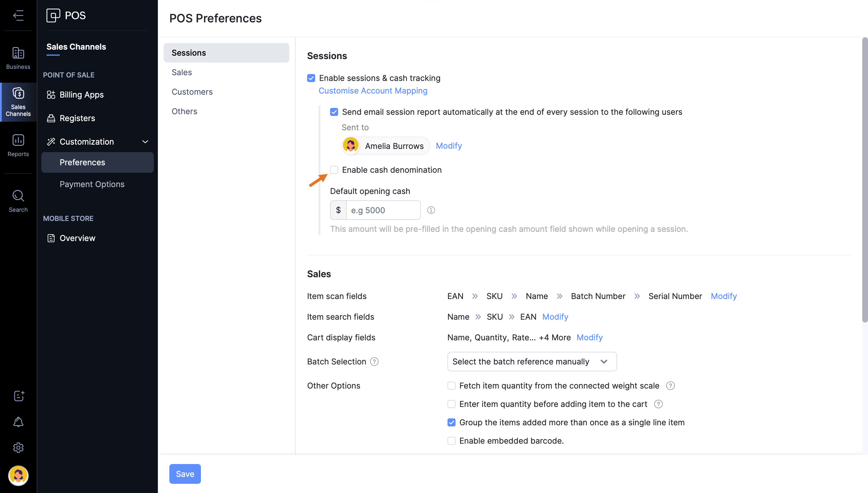Image resolution: width=868 pixels, height=493 pixels.
Task: Switch to the Customers preferences tab
Action: tap(192, 92)
